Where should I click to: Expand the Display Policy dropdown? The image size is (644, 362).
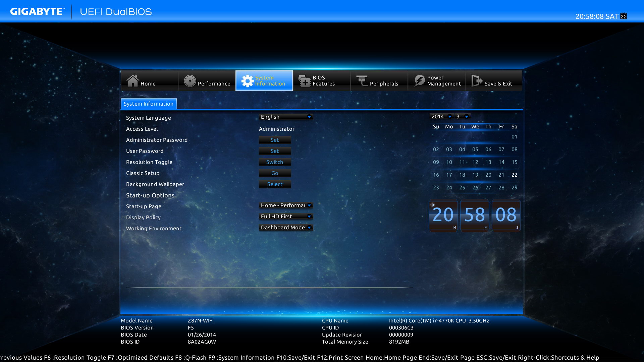(286, 216)
